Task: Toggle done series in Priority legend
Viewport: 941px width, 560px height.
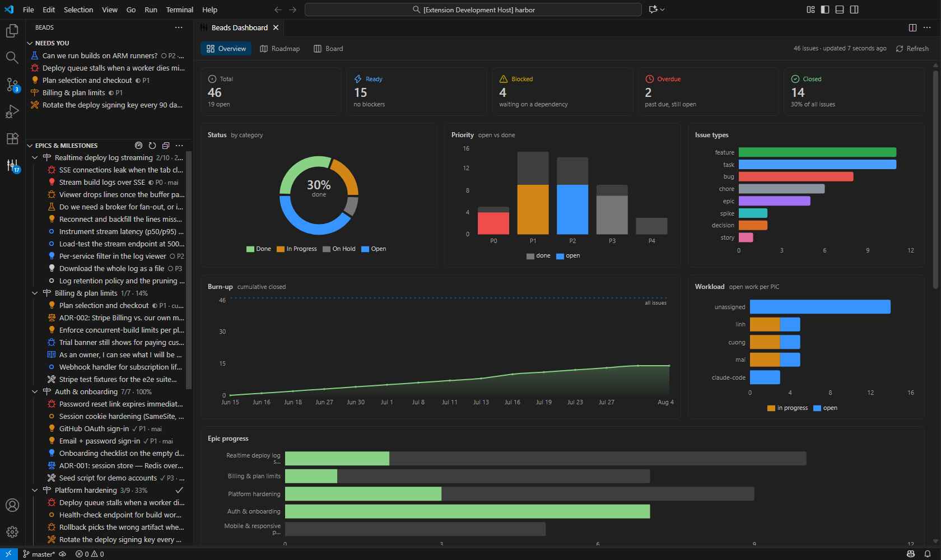Action: click(538, 256)
